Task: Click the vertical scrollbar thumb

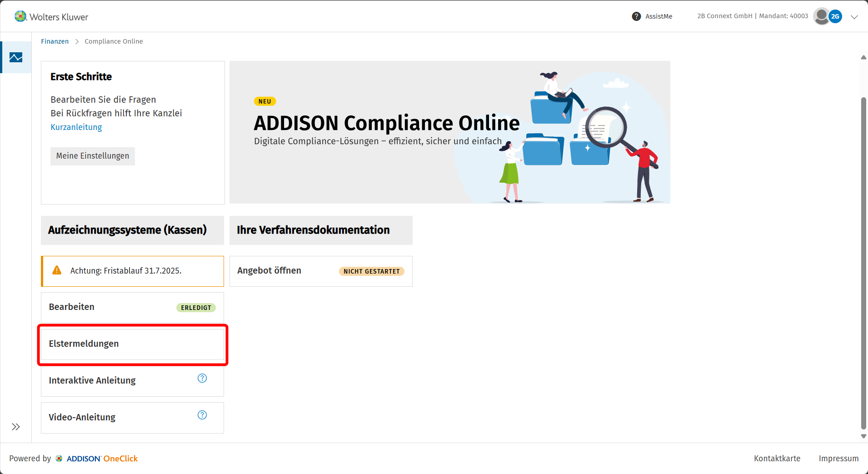Action: (x=863, y=263)
